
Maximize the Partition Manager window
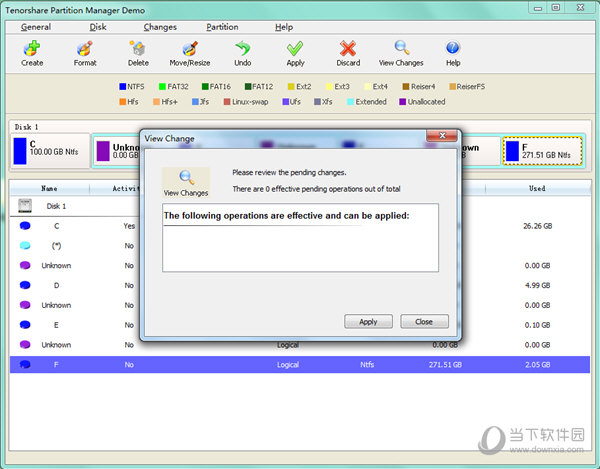[556, 8]
